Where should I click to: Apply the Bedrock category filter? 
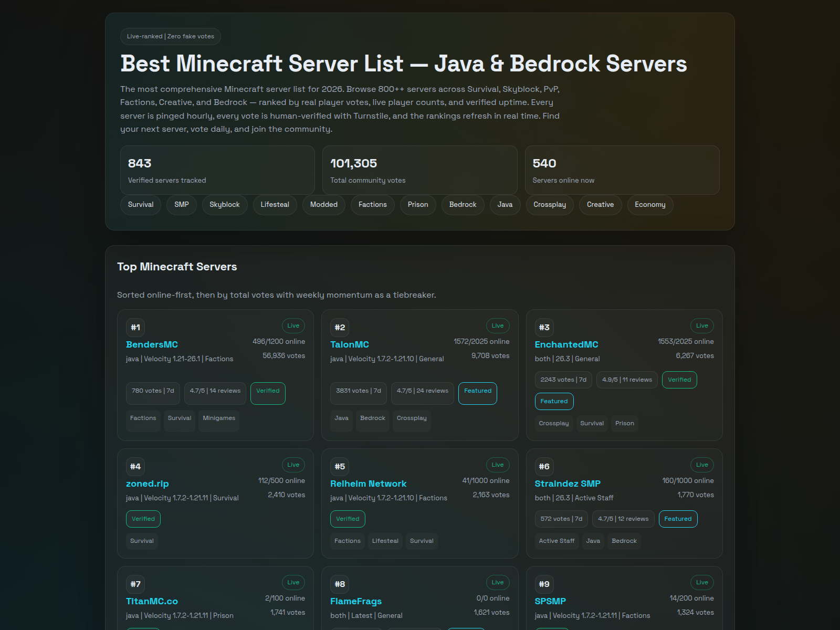click(463, 205)
